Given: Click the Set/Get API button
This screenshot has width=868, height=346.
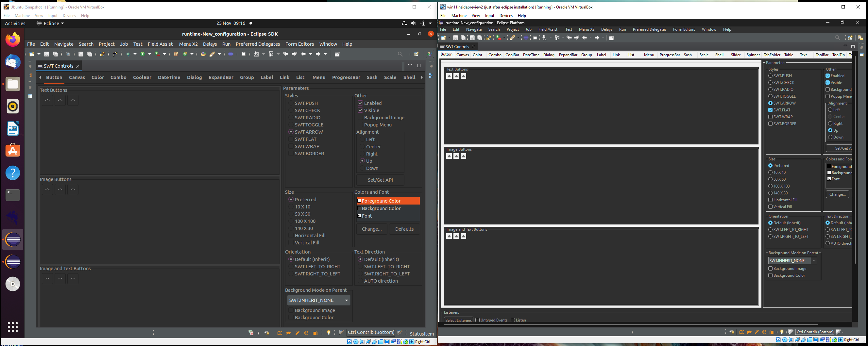Looking at the screenshot, I should click(380, 180).
